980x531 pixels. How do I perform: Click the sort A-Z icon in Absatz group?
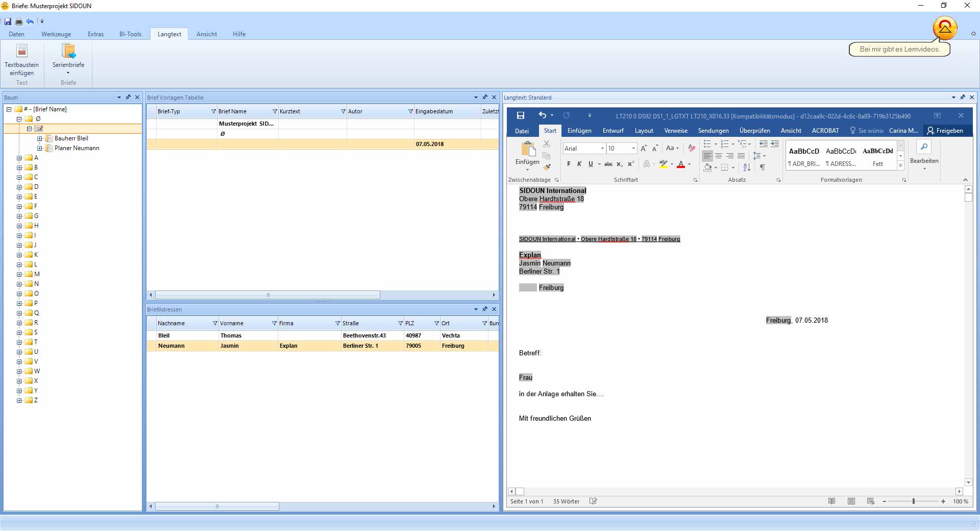click(747, 167)
